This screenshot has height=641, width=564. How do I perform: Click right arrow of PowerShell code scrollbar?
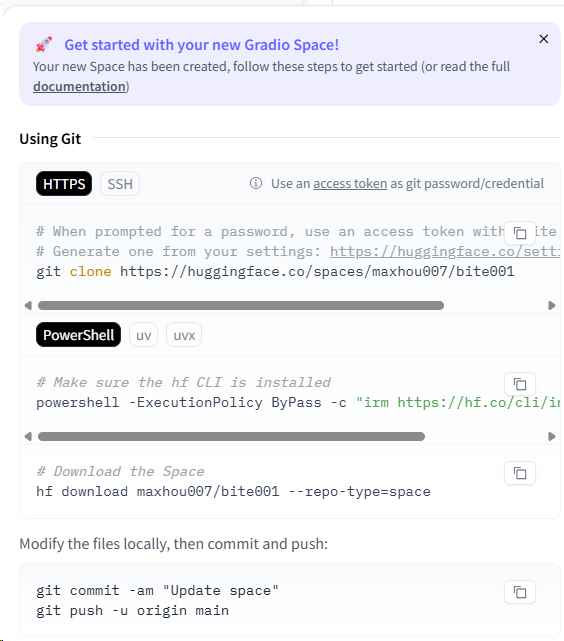552,437
